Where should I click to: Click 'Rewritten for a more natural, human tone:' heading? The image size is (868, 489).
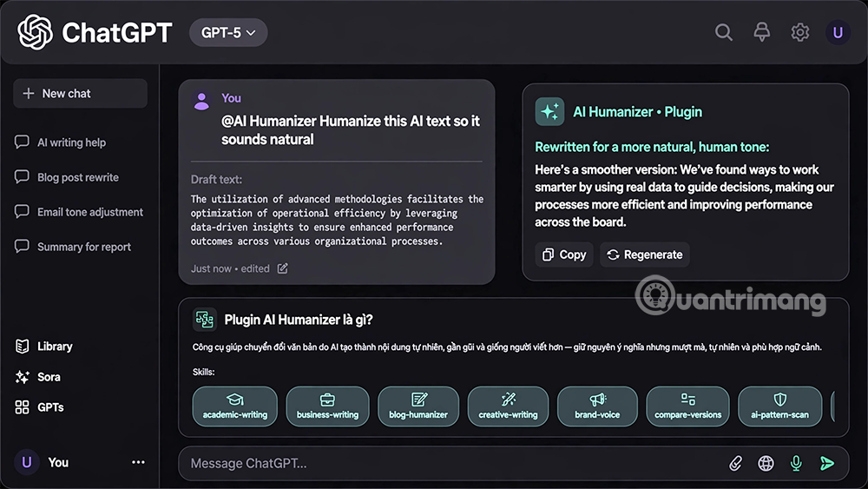[652, 147]
